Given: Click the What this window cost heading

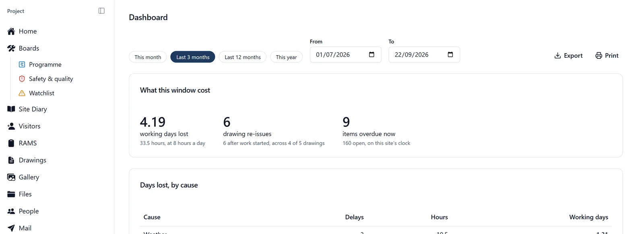Looking at the screenshot, I should [175, 90].
